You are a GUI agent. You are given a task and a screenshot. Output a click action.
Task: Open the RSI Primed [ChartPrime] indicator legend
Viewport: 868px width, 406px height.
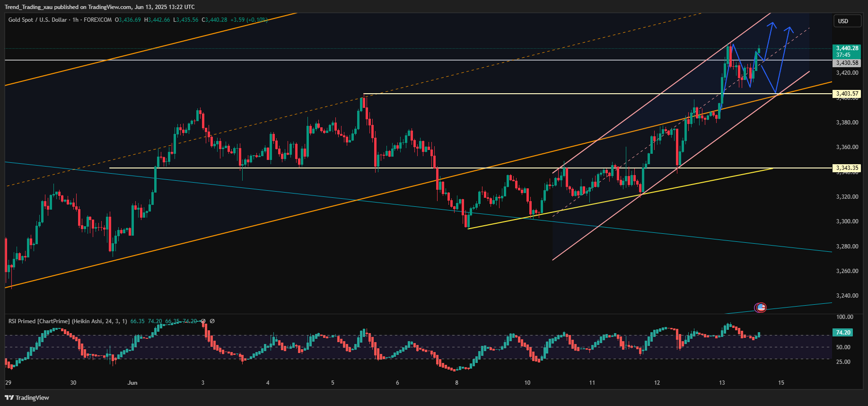click(x=68, y=321)
